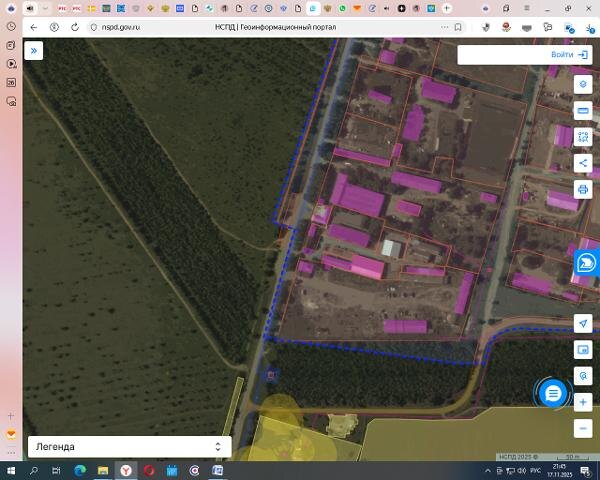This screenshot has width=600, height=480.
Task: Activate the area selection tool icon
Action: pyautogui.click(x=583, y=137)
